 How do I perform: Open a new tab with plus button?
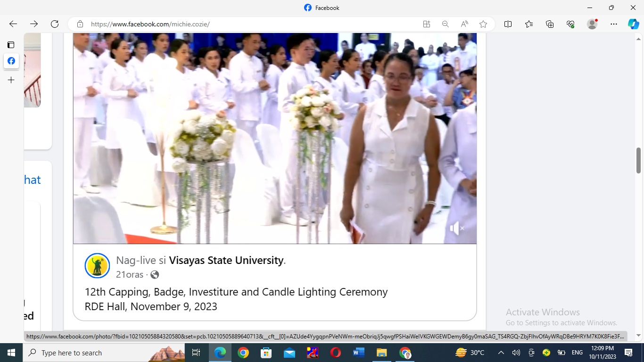pos(11,80)
